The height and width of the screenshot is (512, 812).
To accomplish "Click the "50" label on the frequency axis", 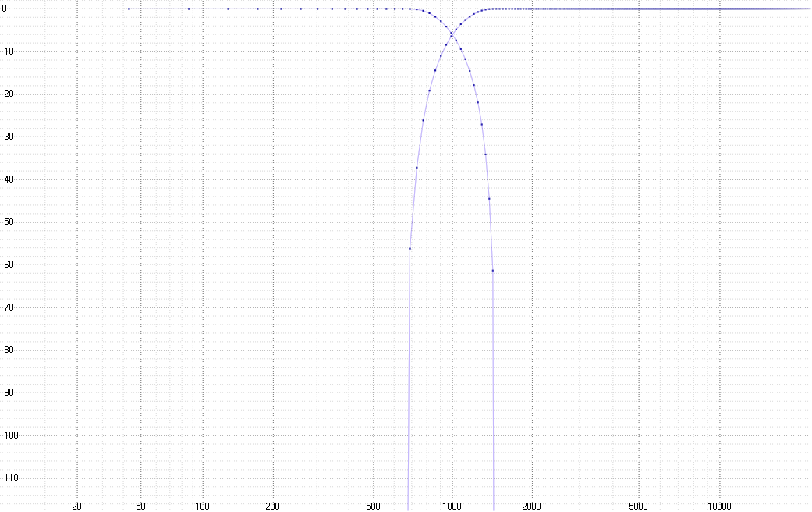I will click(x=141, y=507).
